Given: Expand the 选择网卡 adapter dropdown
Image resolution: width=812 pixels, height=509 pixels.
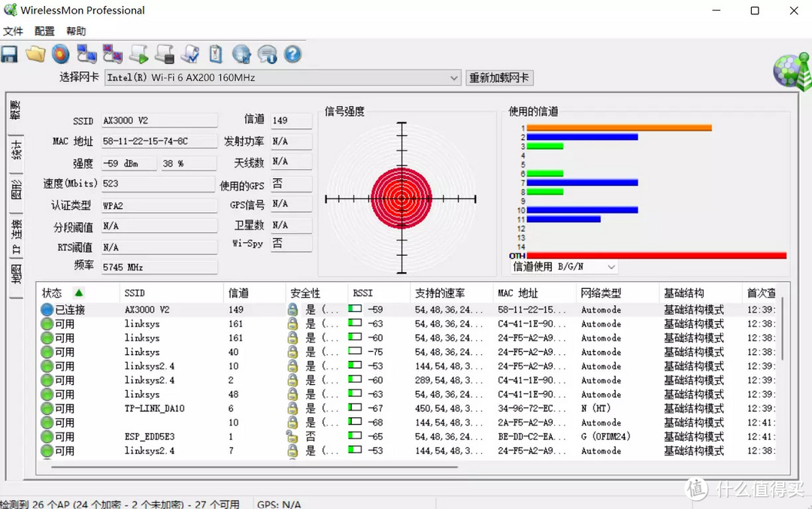Looking at the screenshot, I should 454,77.
